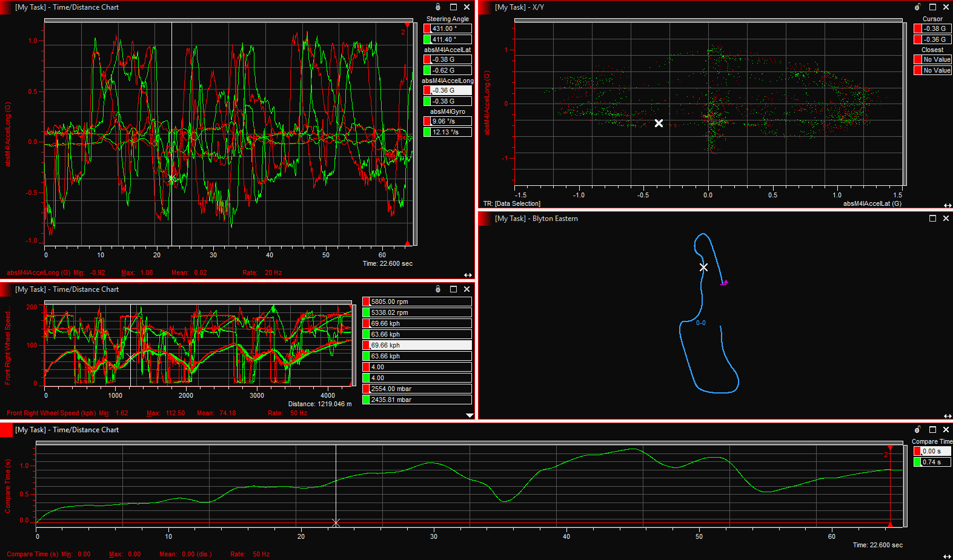Maximize the X/Y chart panel
953x560 pixels.
[x=932, y=7]
